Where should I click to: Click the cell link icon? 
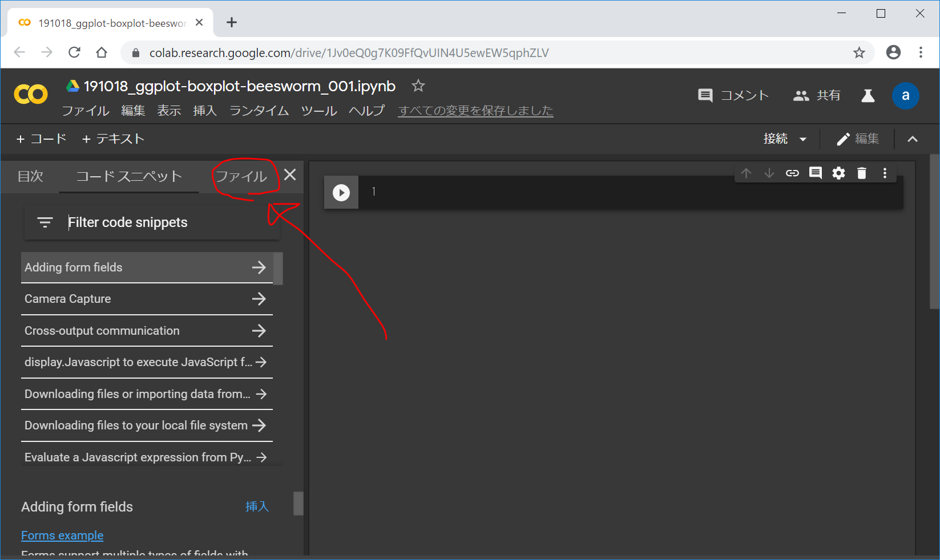coord(792,173)
